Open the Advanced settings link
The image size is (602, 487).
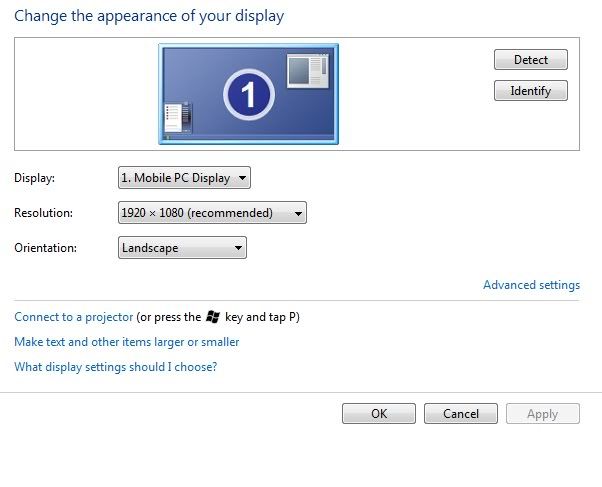[x=531, y=285]
